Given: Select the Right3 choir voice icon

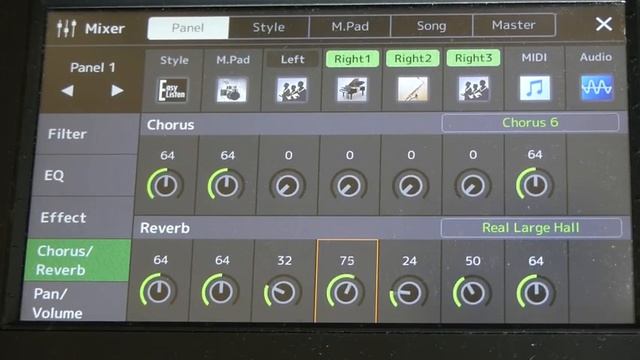Looking at the screenshot, I should [473, 88].
